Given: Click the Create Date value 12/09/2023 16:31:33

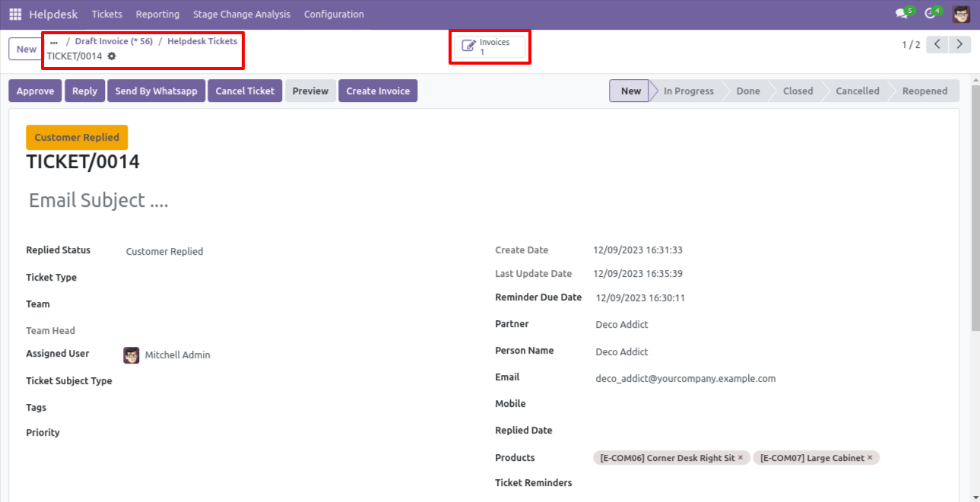Looking at the screenshot, I should [638, 250].
